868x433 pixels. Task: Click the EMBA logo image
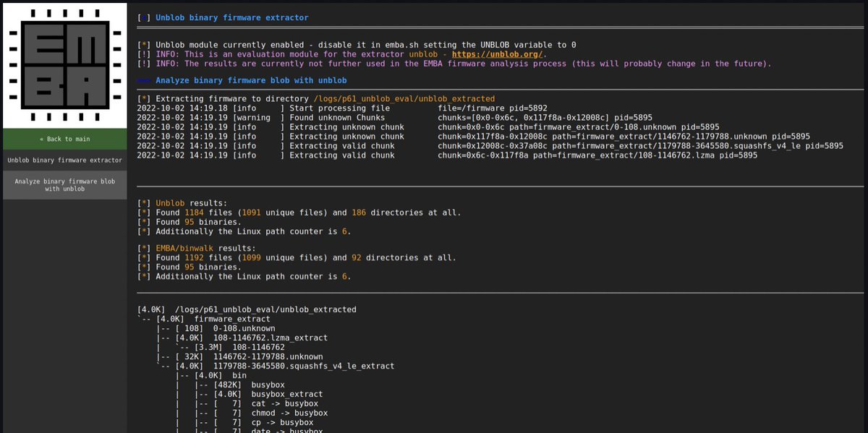[65, 66]
